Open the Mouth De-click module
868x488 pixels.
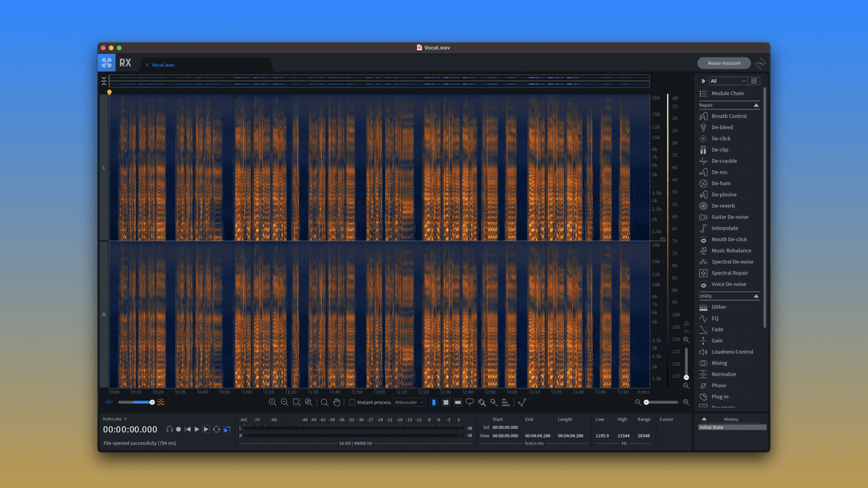[729, 239]
